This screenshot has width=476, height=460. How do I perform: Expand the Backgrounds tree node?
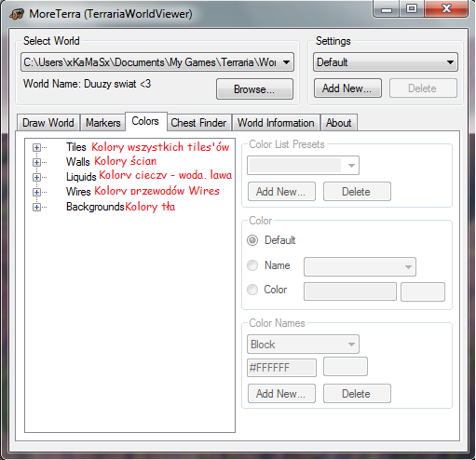pos(36,207)
